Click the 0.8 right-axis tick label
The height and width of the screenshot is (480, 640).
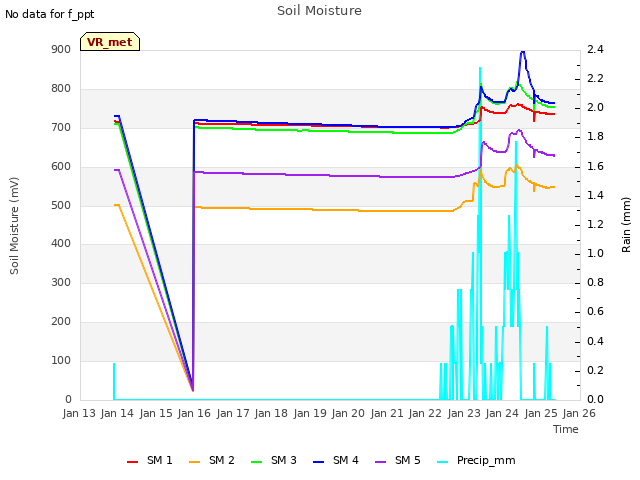tap(595, 283)
